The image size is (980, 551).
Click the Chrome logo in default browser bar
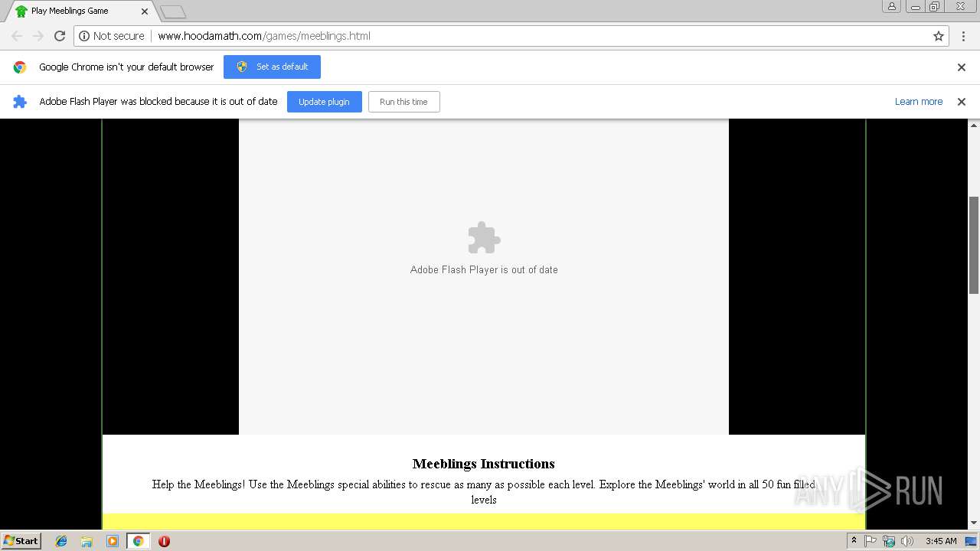point(20,67)
